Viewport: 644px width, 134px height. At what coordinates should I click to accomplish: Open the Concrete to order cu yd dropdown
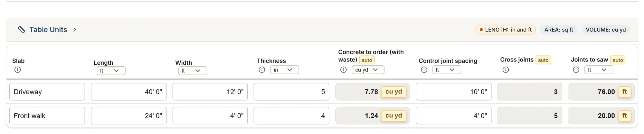pos(368,70)
